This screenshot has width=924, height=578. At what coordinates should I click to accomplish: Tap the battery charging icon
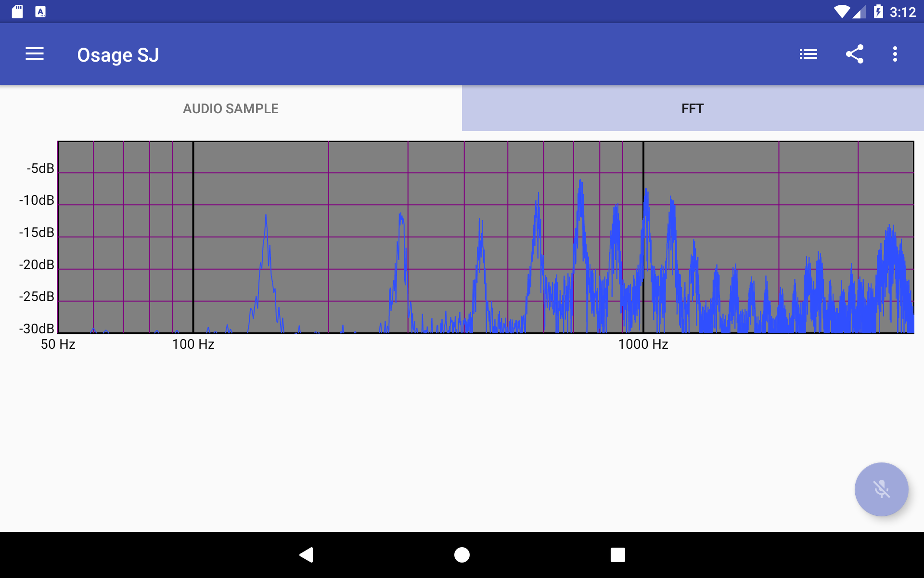(x=878, y=12)
